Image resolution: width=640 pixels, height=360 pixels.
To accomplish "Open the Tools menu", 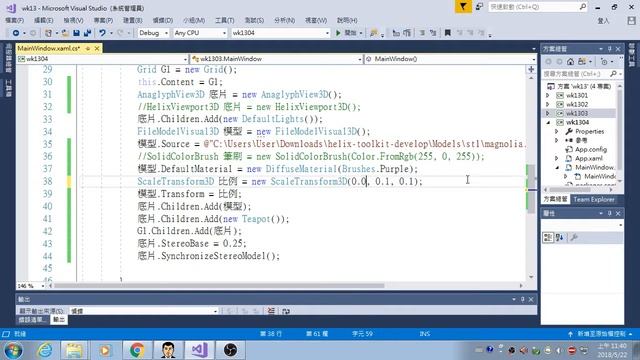I will (x=224, y=20).
